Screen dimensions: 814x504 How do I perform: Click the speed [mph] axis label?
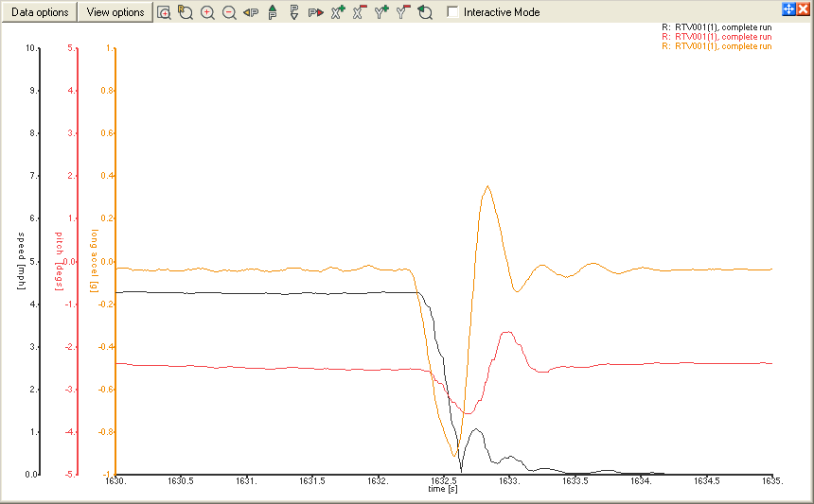21,261
